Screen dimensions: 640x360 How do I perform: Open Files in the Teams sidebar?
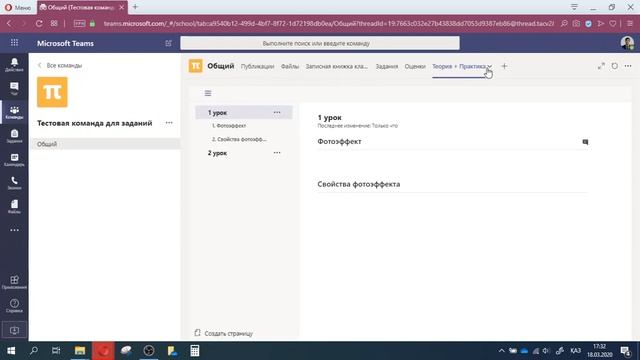pos(14,207)
